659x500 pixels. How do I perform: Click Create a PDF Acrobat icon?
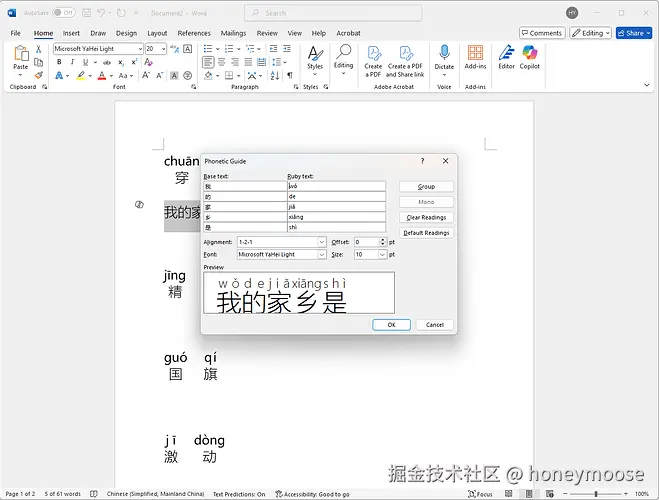pyautogui.click(x=373, y=61)
